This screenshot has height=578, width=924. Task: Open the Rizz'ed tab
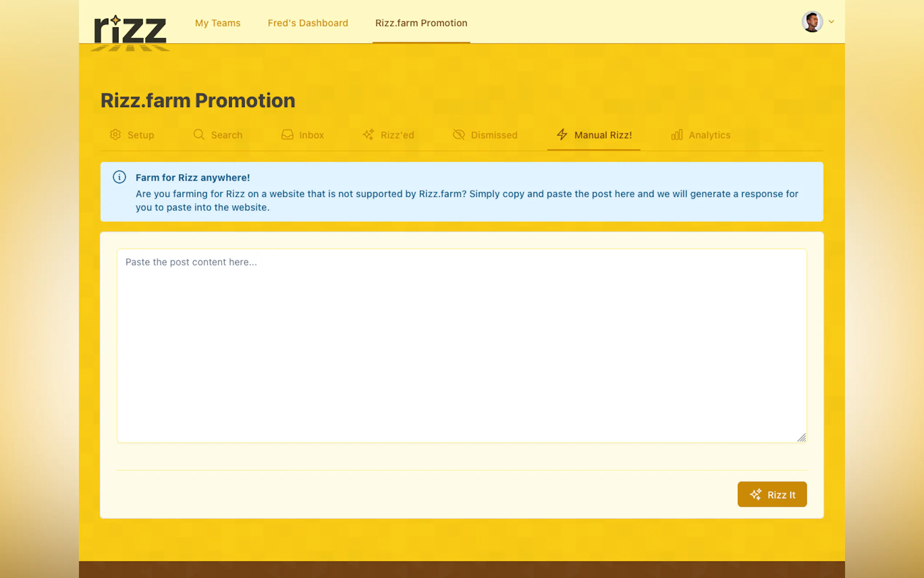(397, 135)
